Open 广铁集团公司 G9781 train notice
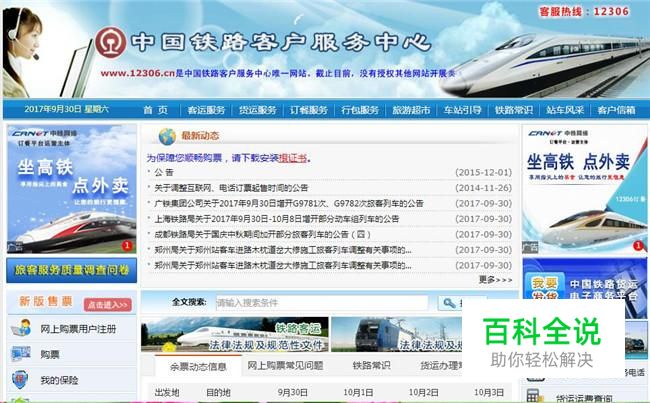The width and height of the screenshot is (650, 403). click(289, 203)
